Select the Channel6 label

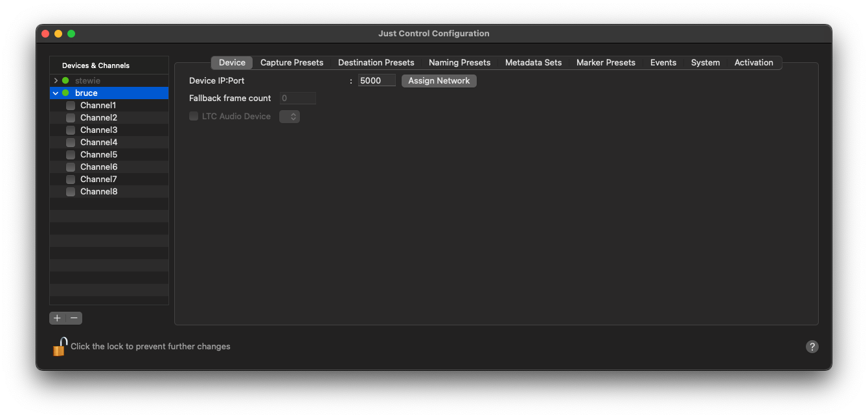point(98,167)
